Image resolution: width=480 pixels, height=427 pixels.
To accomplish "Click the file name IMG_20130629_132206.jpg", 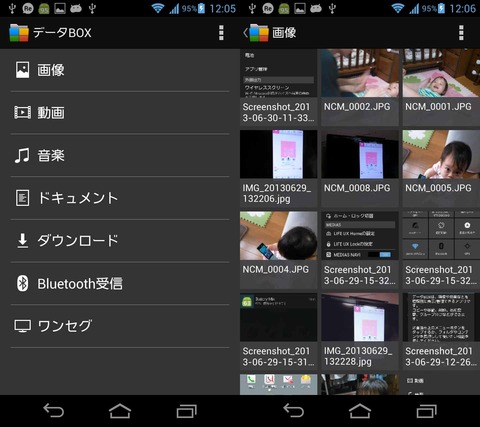I will point(277,193).
